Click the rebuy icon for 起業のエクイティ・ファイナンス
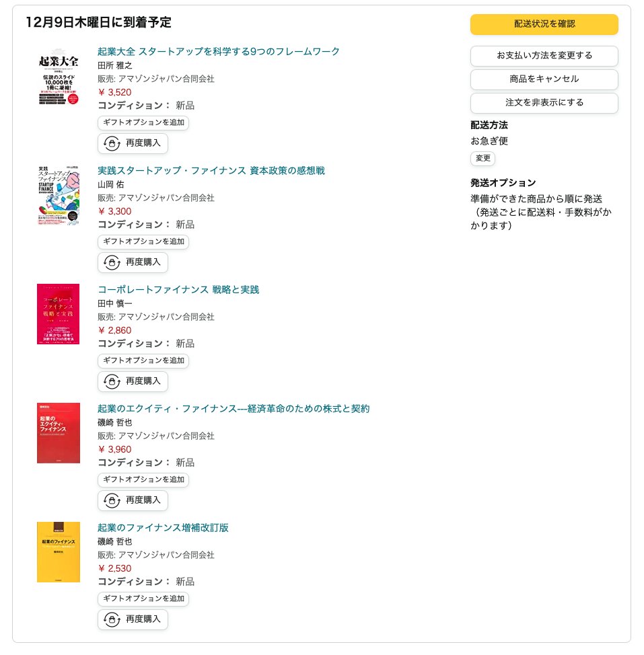The image size is (644, 655). click(x=112, y=500)
